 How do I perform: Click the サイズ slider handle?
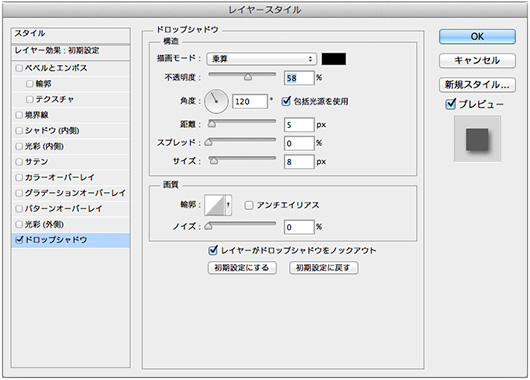(214, 161)
